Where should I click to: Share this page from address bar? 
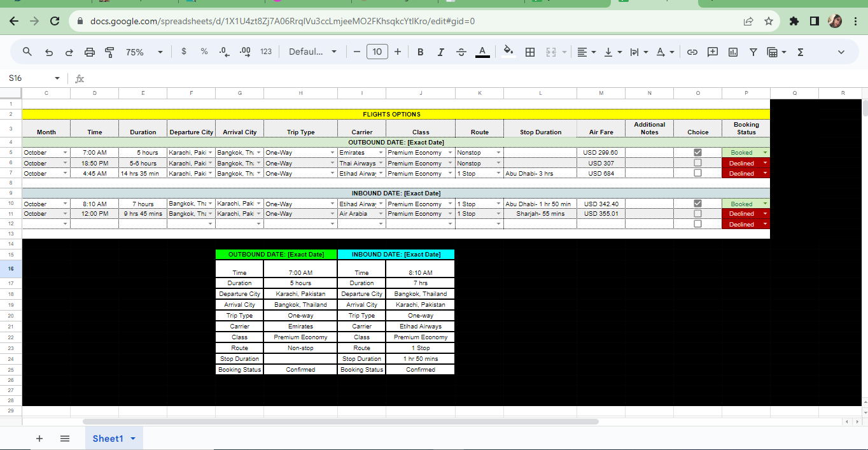point(748,21)
